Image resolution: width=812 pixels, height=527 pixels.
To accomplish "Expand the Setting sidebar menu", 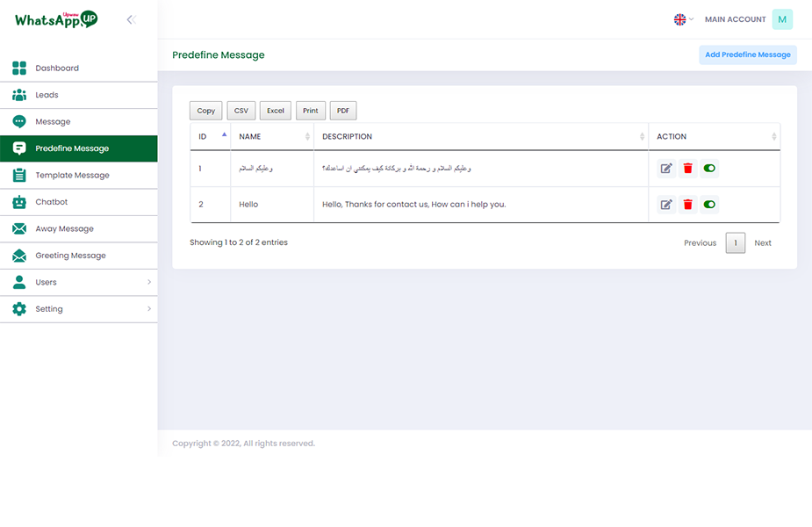I will point(50,308).
